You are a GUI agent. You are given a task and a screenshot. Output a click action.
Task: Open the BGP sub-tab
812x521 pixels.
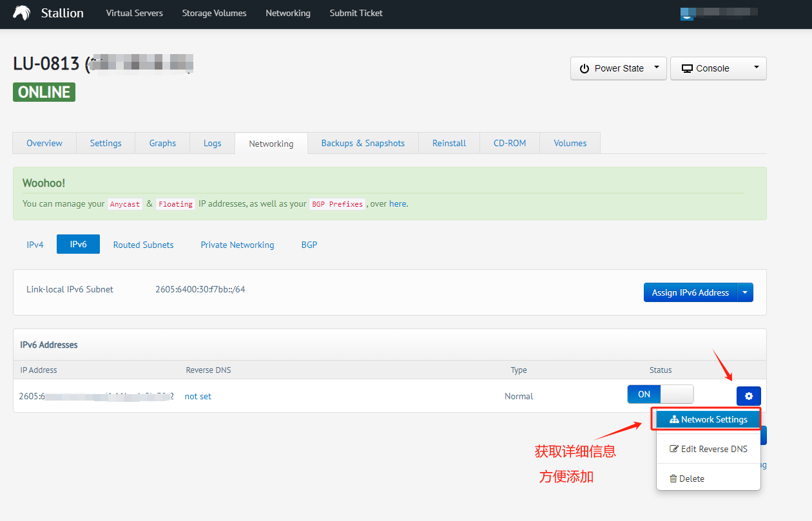click(309, 245)
